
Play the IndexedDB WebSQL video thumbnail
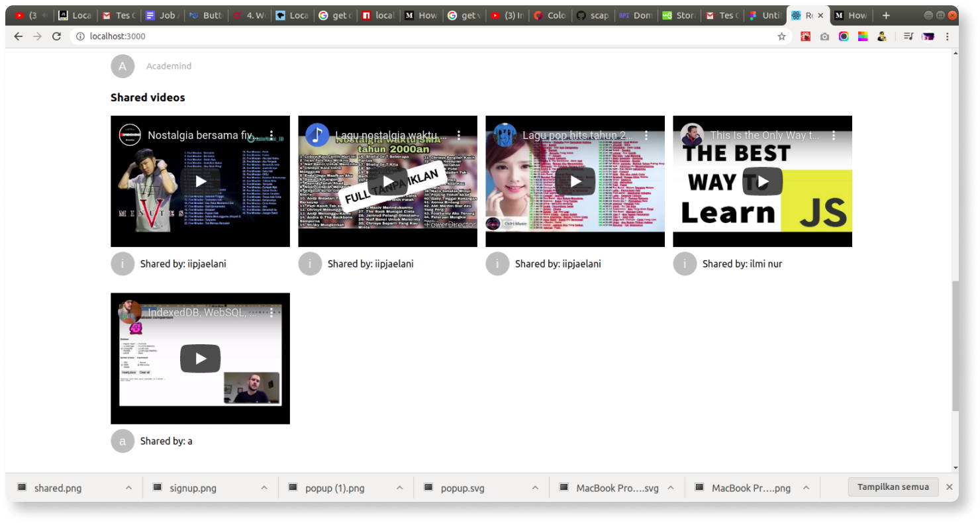[200, 358]
